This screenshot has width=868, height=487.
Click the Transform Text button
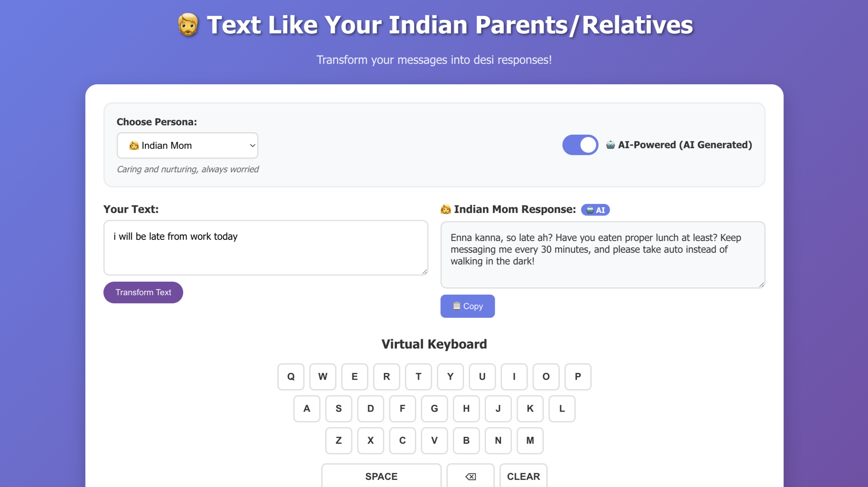143,292
